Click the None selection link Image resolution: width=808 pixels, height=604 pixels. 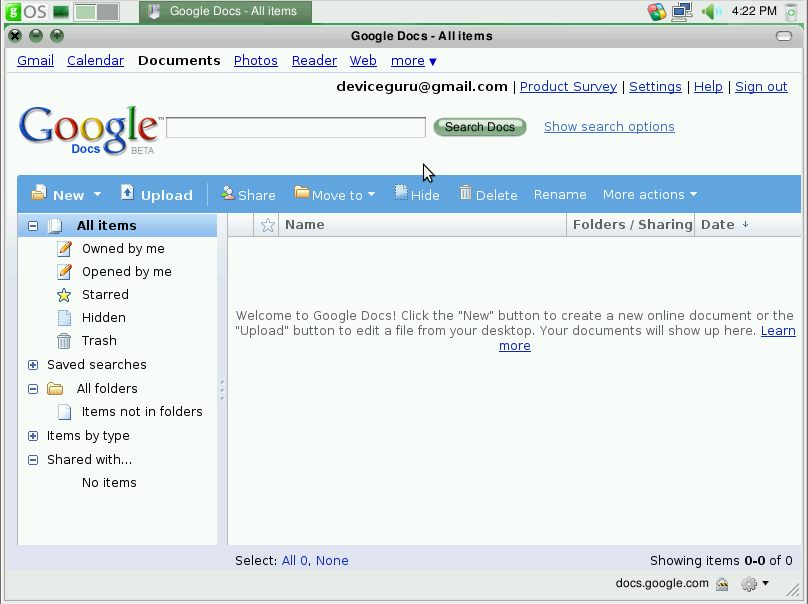[332, 560]
